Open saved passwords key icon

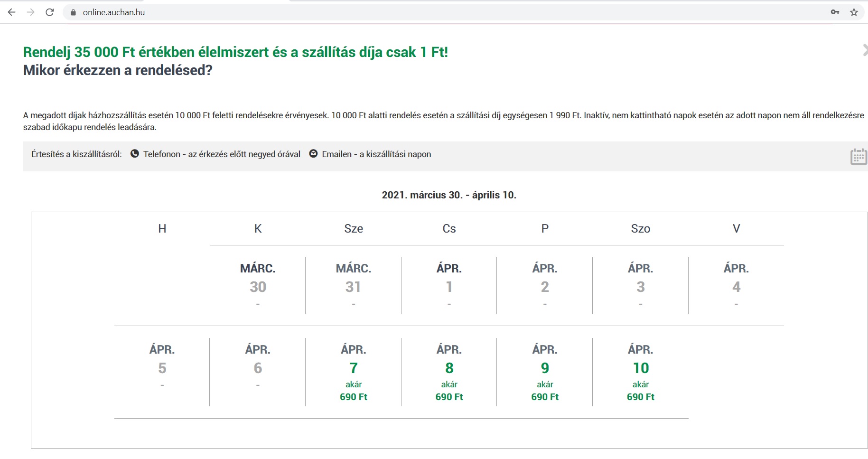click(835, 12)
